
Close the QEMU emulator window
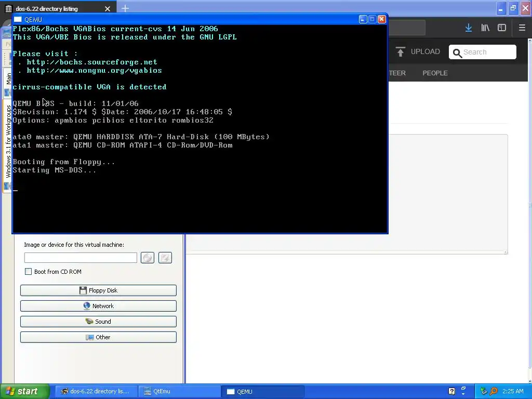[382, 19]
